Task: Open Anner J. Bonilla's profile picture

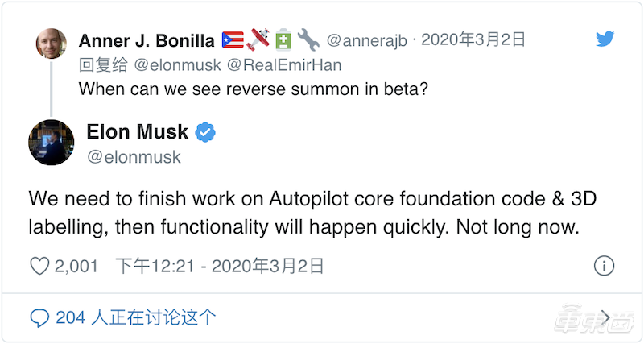Action: pyautogui.click(x=52, y=44)
